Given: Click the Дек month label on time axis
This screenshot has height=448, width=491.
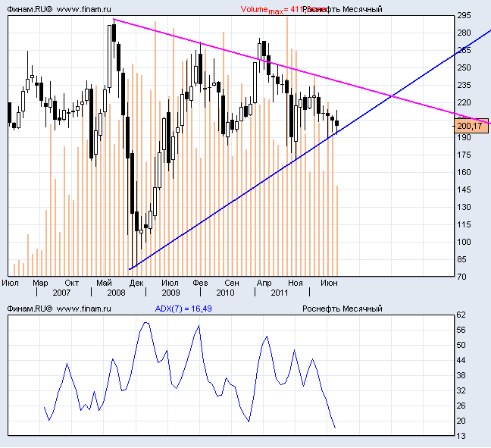Looking at the screenshot, I should [136, 284].
